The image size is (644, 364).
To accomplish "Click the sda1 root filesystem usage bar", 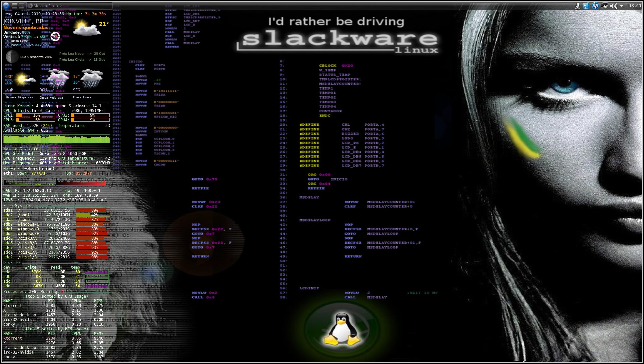I will pos(92,210).
